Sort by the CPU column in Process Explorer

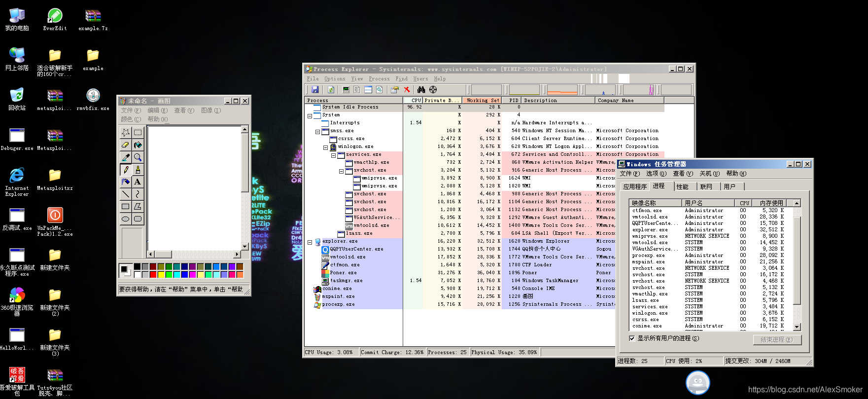tap(413, 100)
